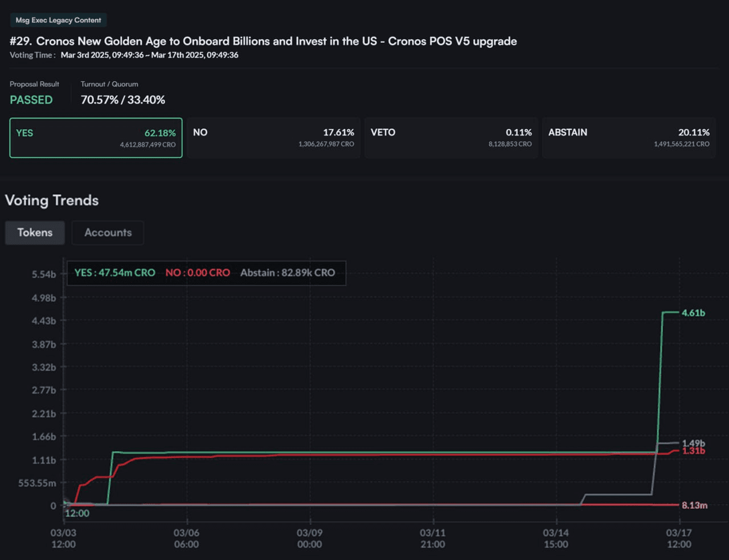Image resolution: width=729 pixels, height=560 pixels.
Task: Click the 8.13m veto line end label
Action: tap(694, 505)
